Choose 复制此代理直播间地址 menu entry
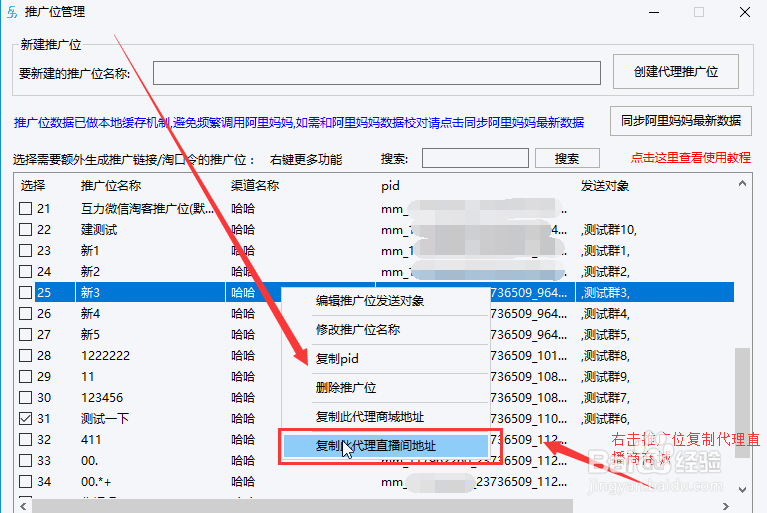Screen dimensions: 767x513 385,446
